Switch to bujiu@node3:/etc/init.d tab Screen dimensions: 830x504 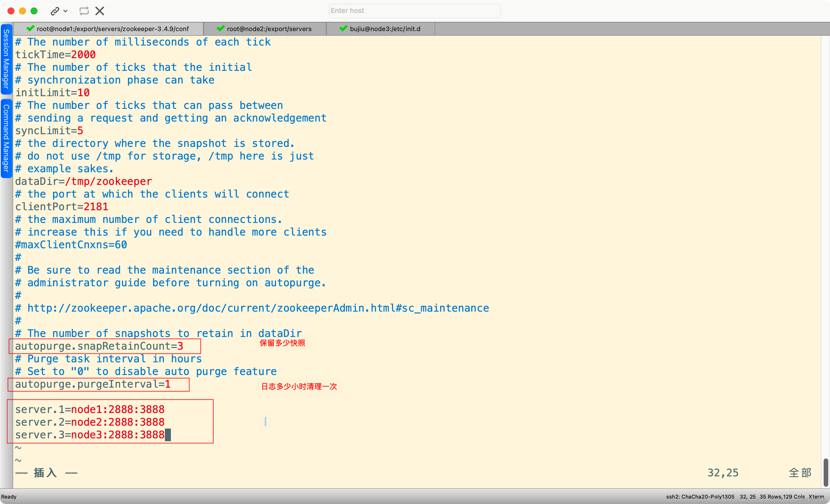coord(380,29)
